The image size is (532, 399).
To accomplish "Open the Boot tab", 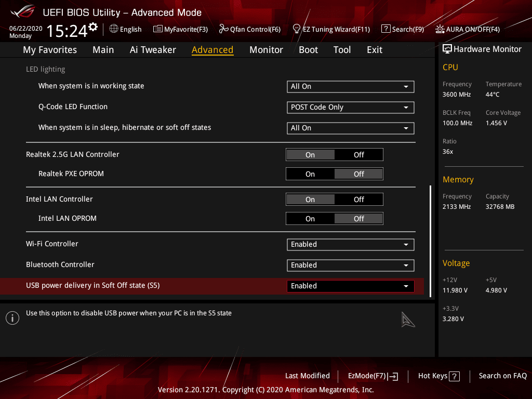I will click(x=308, y=50).
